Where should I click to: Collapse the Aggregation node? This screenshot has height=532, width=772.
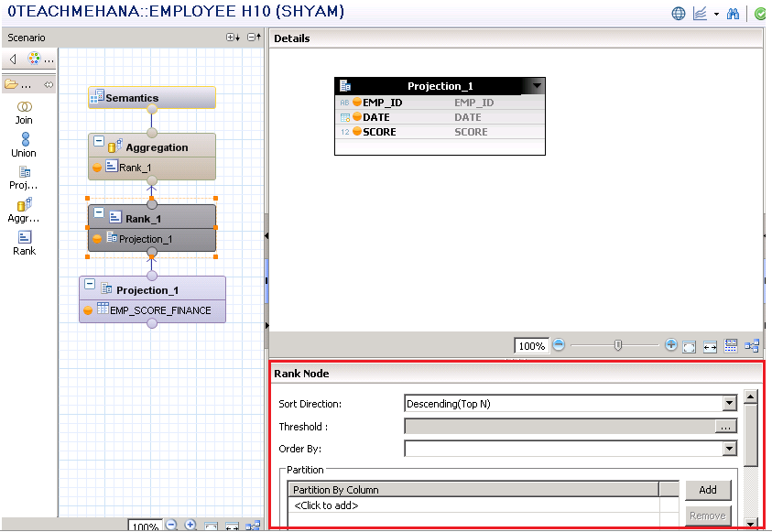pyautogui.click(x=99, y=142)
